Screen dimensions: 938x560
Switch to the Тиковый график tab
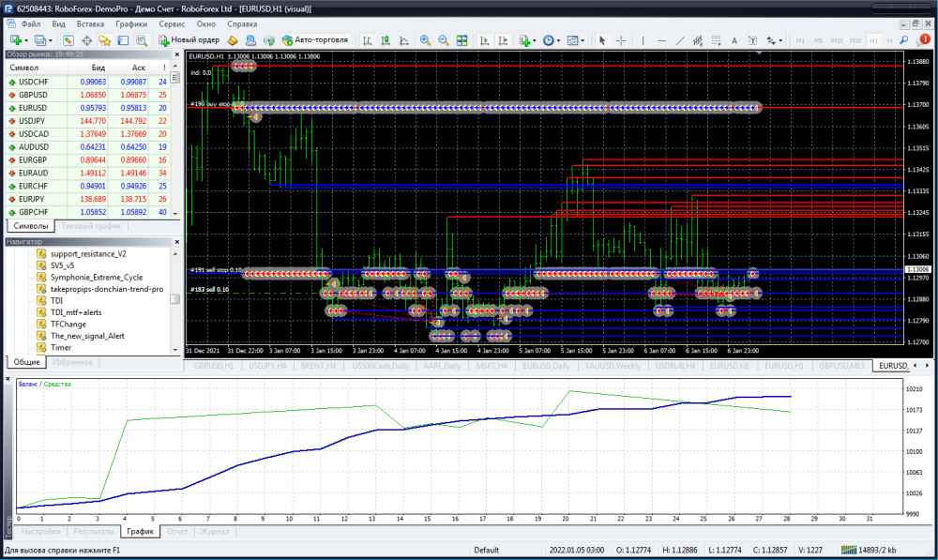click(91, 226)
